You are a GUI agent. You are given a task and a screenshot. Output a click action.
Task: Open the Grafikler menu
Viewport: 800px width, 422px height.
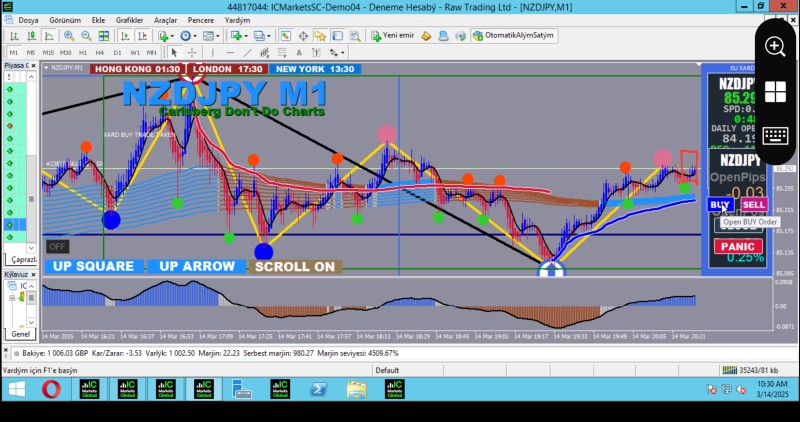click(x=130, y=20)
